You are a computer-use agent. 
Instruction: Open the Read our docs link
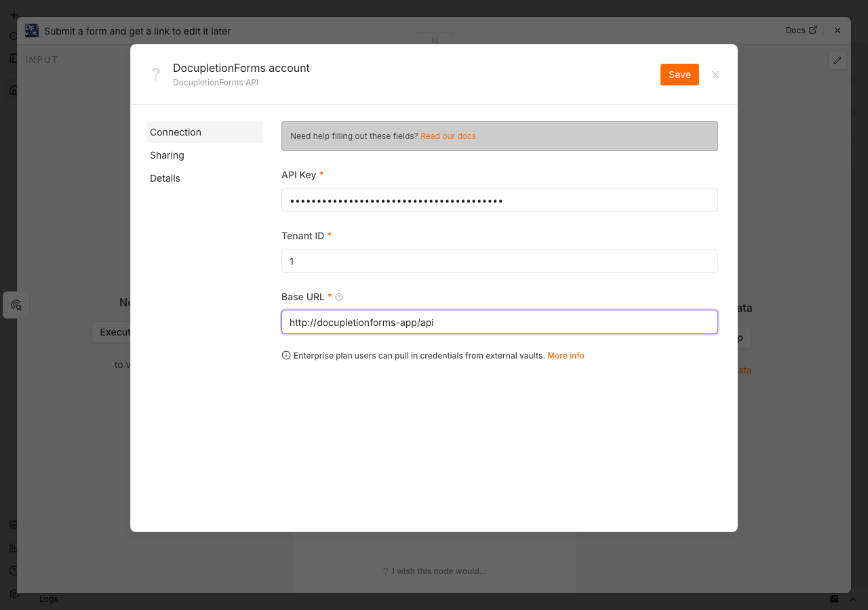tap(448, 136)
